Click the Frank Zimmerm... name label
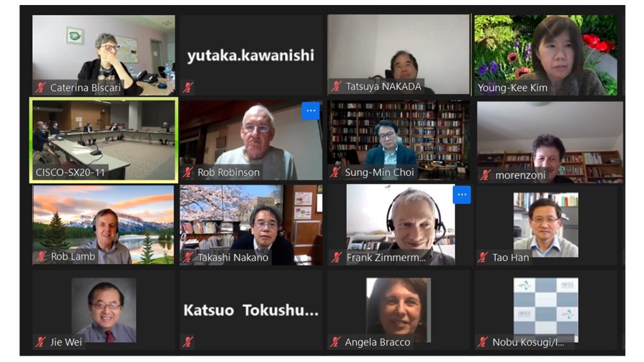644x362 pixels. coord(386,257)
